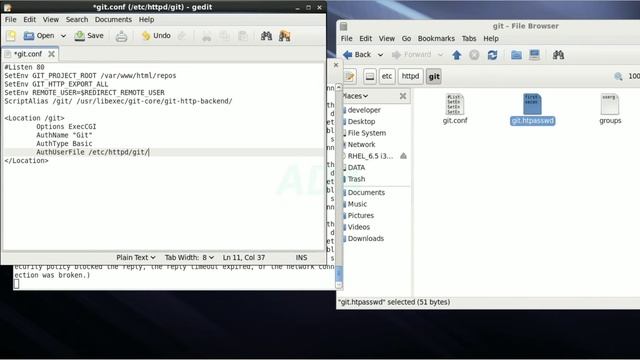Go up to parent folder in File Browser
This screenshot has width=640, height=360.
coord(457,55)
